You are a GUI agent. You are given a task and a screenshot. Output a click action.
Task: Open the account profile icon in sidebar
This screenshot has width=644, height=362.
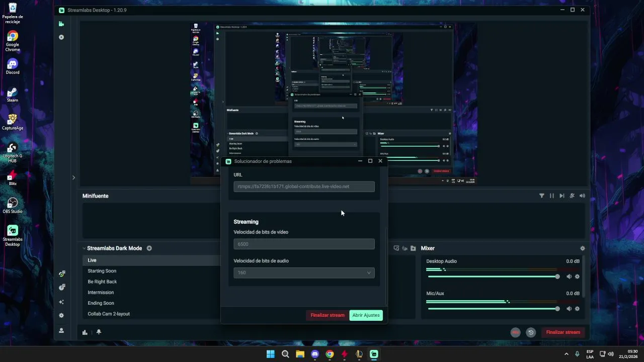coord(61,331)
